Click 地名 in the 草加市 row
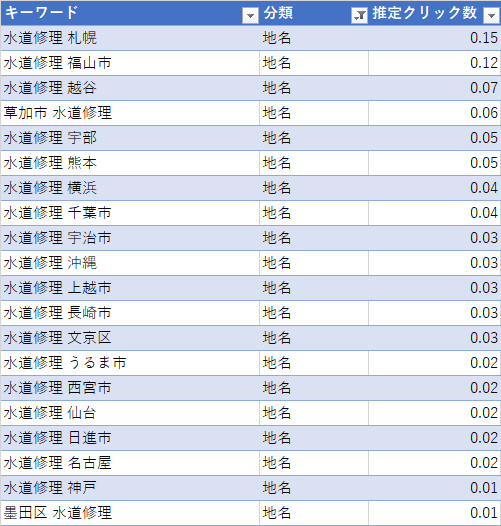501x526 pixels. pos(277,113)
